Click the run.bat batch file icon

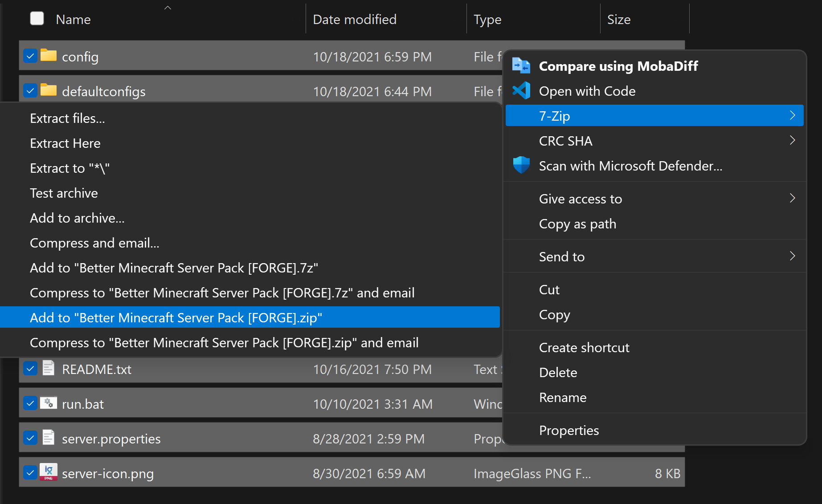(49, 403)
